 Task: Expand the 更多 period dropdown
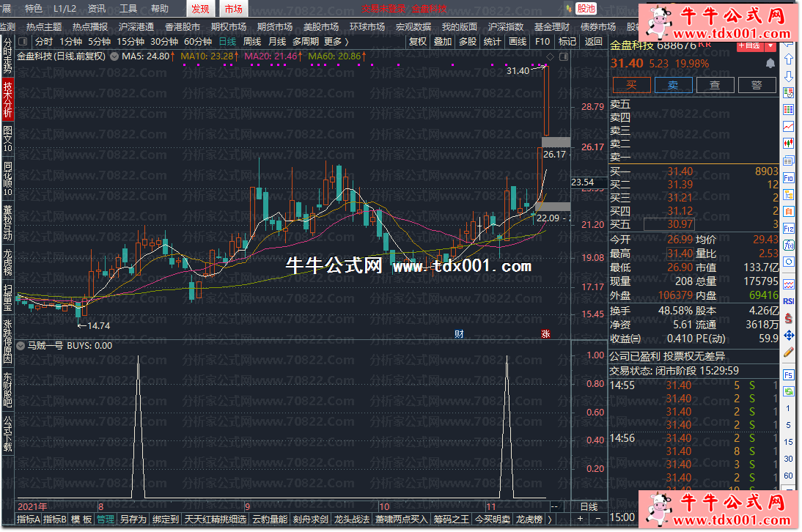(x=336, y=42)
